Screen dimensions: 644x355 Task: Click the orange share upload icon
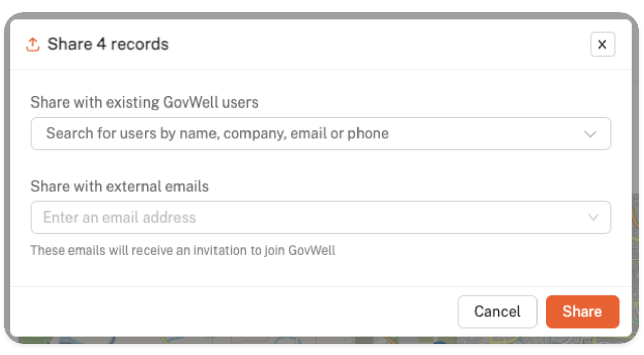[32, 45]
